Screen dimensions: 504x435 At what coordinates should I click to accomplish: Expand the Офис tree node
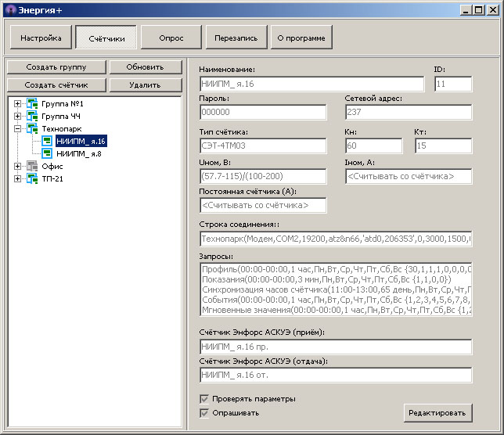click(18, 166)
